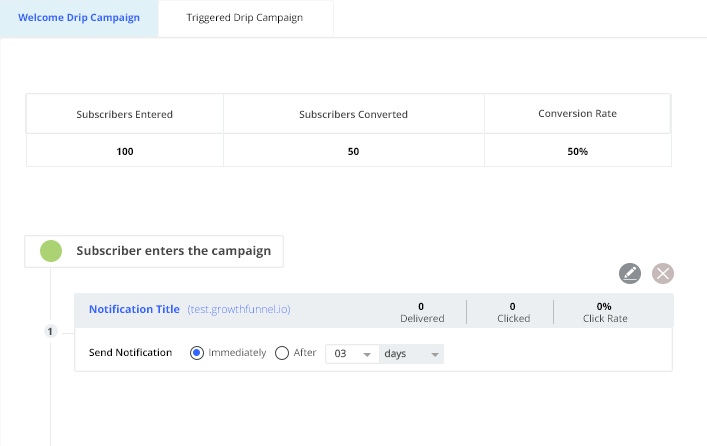This screenshot has width=707, height=446.
Task: Click the 50% conversion rate value
Action: (577, 151)
